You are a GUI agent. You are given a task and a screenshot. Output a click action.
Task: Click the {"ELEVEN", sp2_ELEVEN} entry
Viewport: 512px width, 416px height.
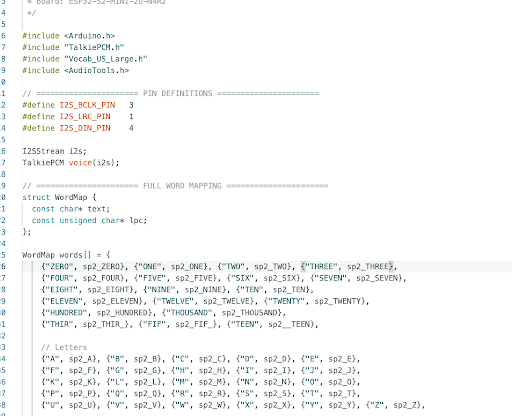coord(92,301)
